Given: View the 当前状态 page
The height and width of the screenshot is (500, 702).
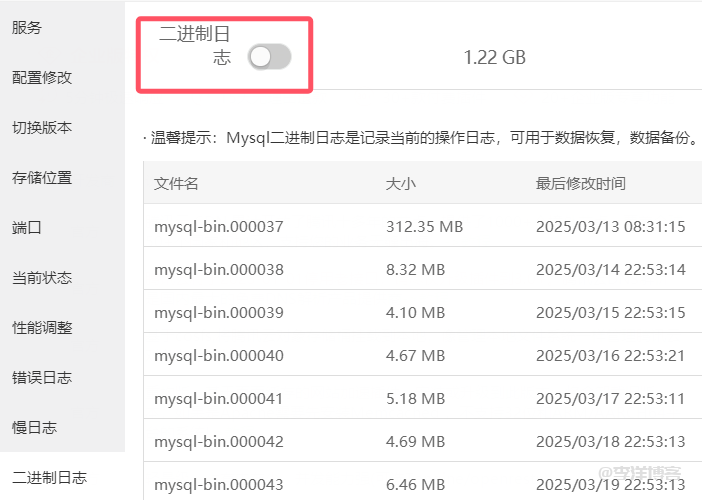Looking at the screenshot, I should coord(42,278).
